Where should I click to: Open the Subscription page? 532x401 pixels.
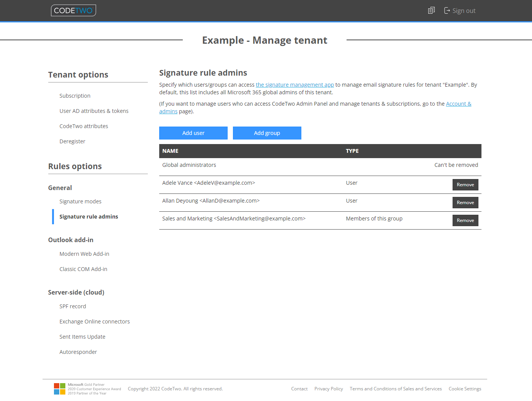(75, 96)
